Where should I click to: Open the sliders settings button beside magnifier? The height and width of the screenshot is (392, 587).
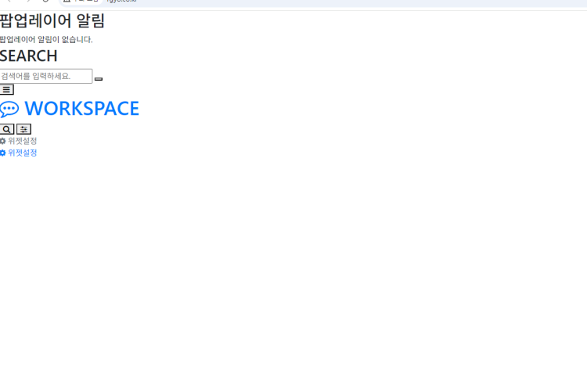coord(24,129)
